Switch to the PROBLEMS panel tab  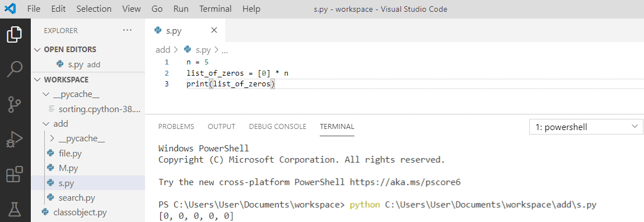pyautogui.click(x=176, y=127)
